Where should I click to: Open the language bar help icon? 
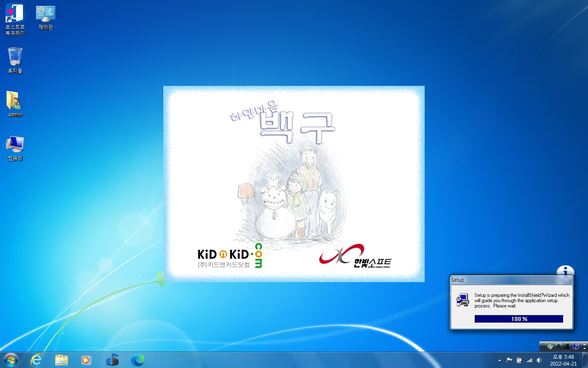click(576, 346)
